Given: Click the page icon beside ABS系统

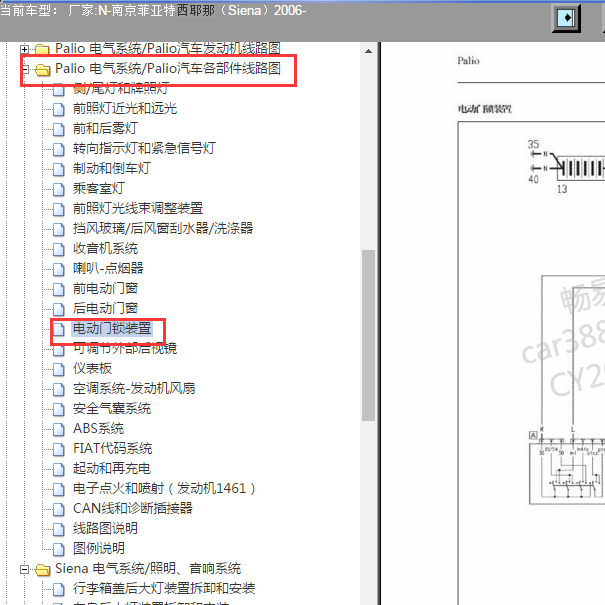Looking at the screenshot, I should pos(59,429).
